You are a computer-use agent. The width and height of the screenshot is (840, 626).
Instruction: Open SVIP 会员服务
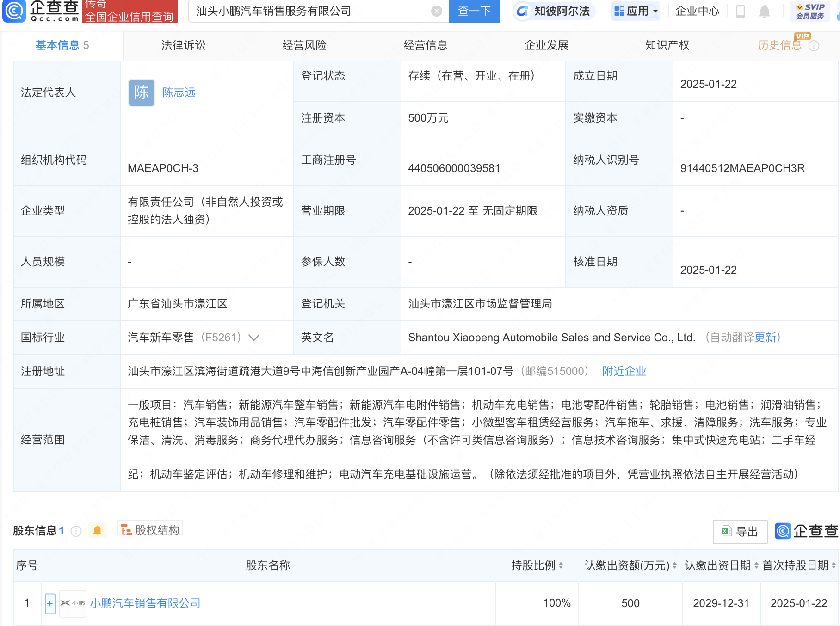(810, 11)
